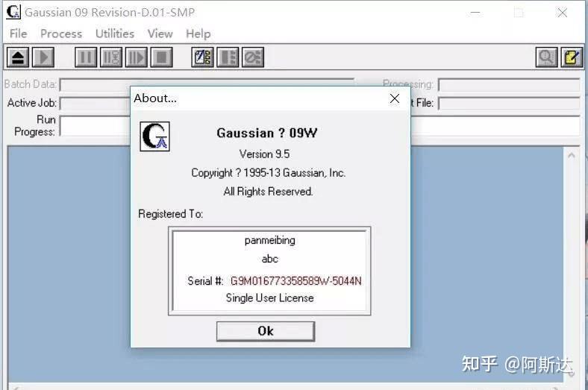Open the edit batch list toolbar icon

point(202,57)
